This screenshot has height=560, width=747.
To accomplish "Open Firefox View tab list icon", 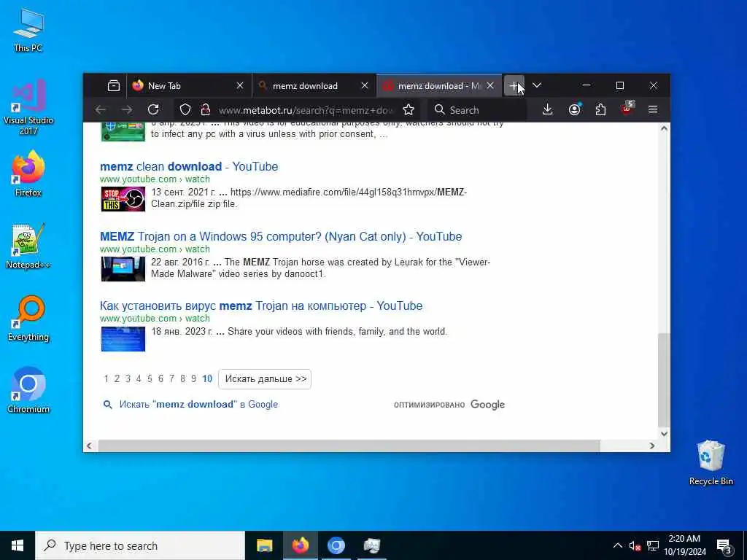I will click(x=113, y=86).
